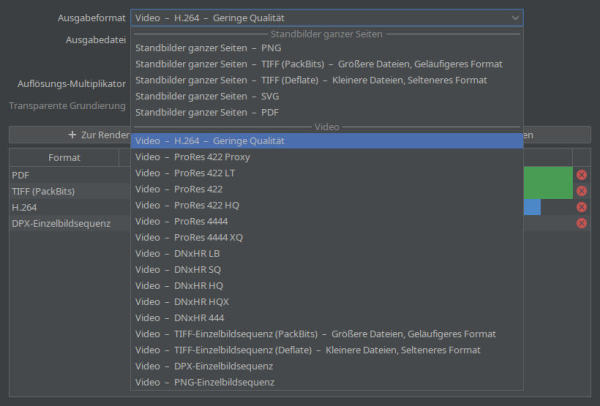Remove the PDF render job with red X
Image resolution: width=600 pixels, height=406 pixels.
pos(581,175)
